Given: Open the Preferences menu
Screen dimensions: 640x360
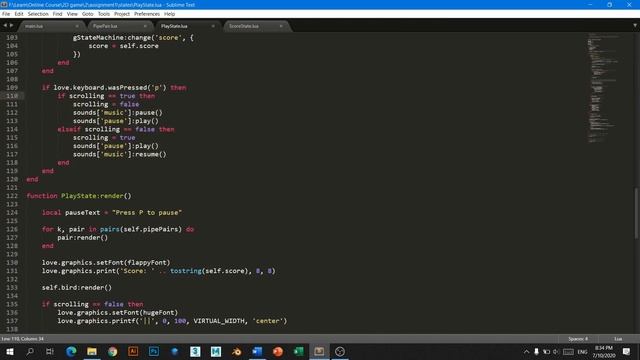Looking at the screenshot, I should click(x=147, y=14).
